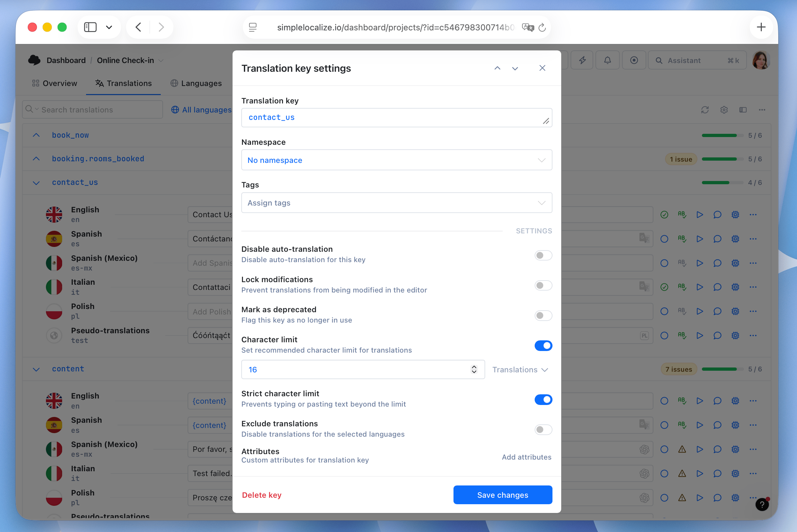This screenshot has height=532, width=797.
Task: Enable Disable auto-translation toggle
Action: tap(543, 255)
